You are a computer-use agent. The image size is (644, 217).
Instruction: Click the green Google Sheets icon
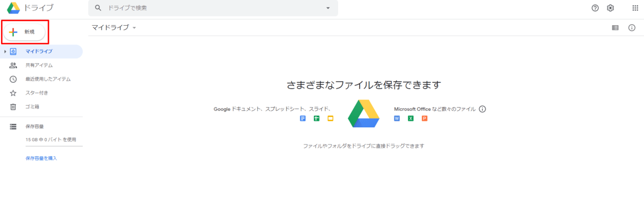point(317,118)
